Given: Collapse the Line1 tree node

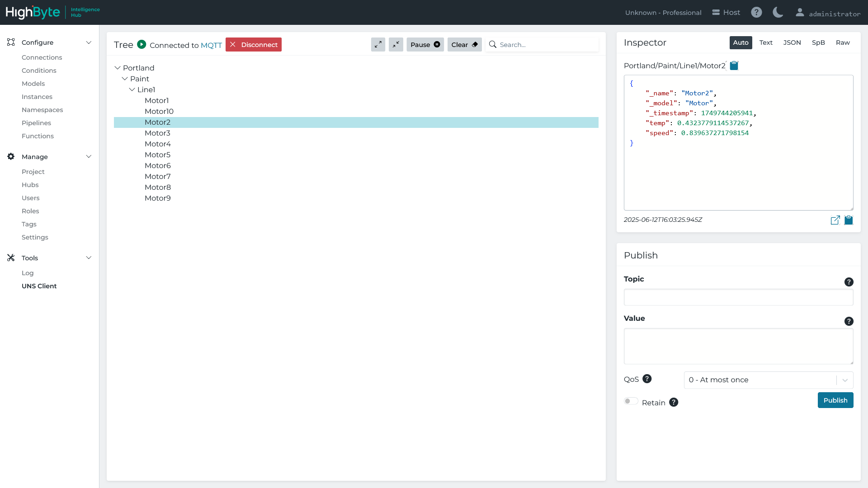Looking at the screenshot, I should (x=132, y=89).
